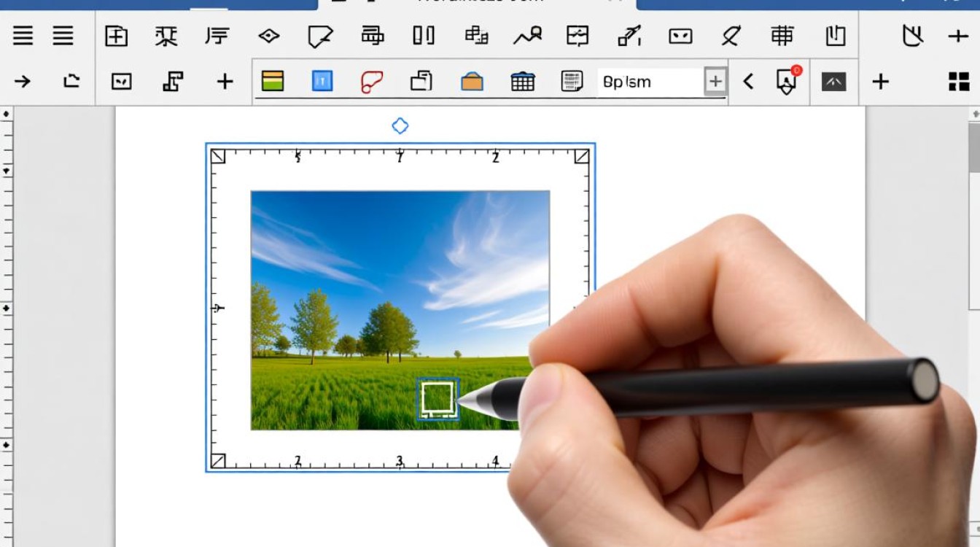Image resolution: width=980 pixels, height=547 pixels.
Task: Click the two column layout icon
Action: pos(424,34)
